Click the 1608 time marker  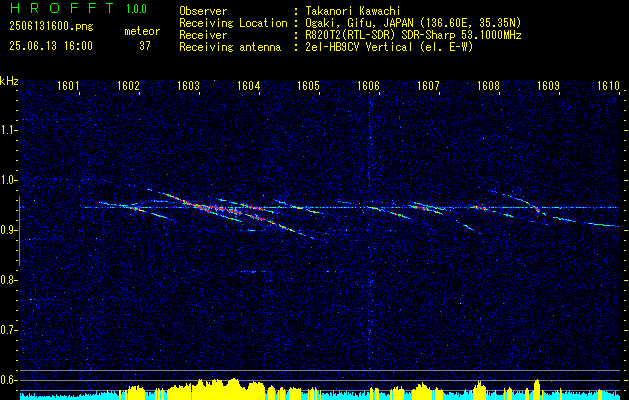click(x=488, y=85)
